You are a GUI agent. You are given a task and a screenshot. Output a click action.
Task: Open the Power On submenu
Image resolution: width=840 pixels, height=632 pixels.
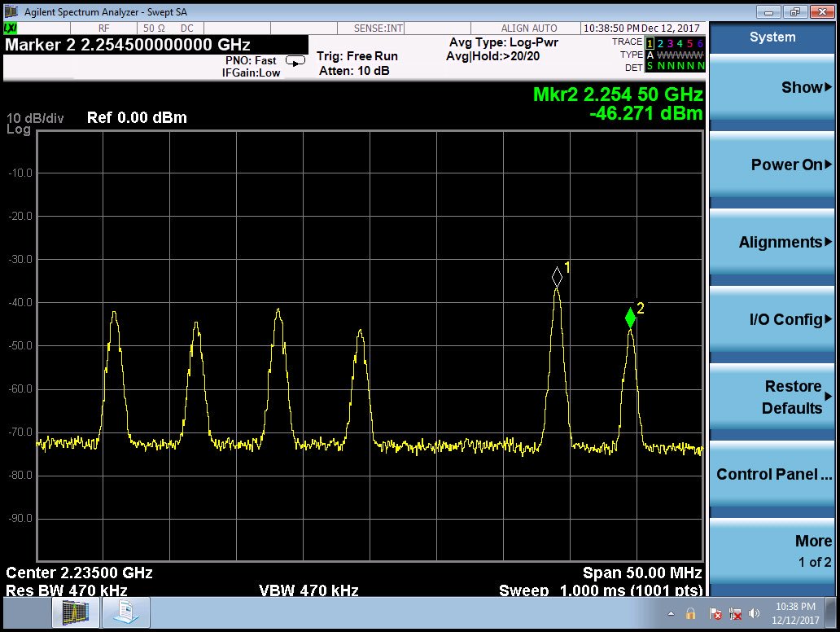pos(772,165)
